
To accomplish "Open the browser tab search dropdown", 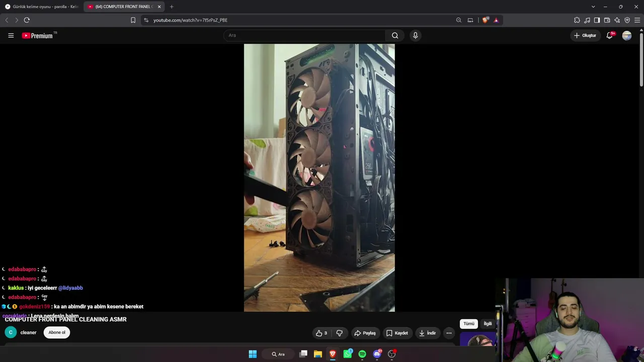I will click(x=593, y=7).
